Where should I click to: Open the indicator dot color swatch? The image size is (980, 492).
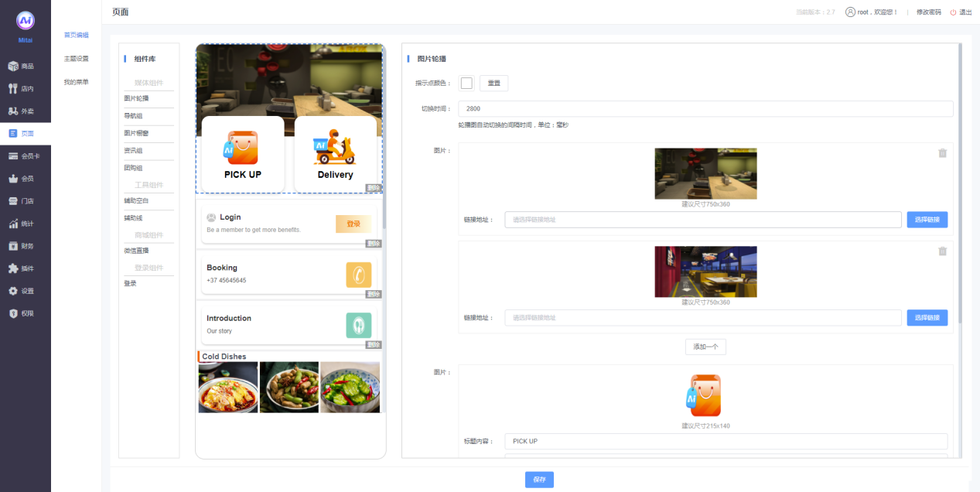click(466, 84)
